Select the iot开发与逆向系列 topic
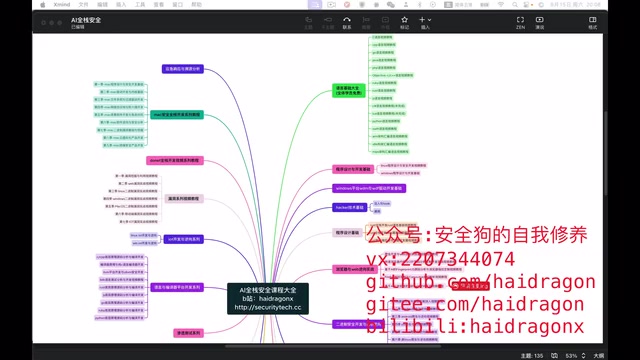This screenshot has width=640, height=360. 184,239
